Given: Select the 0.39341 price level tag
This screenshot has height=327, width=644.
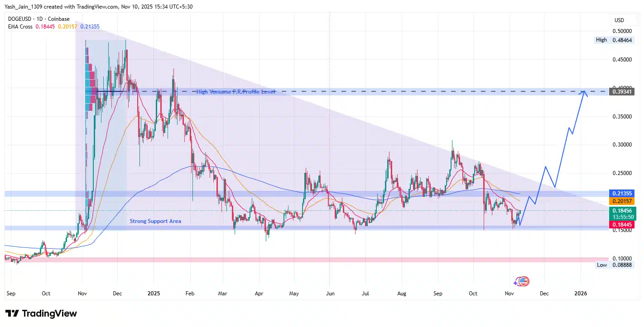Looking at the screenshot, I should 622,91.
